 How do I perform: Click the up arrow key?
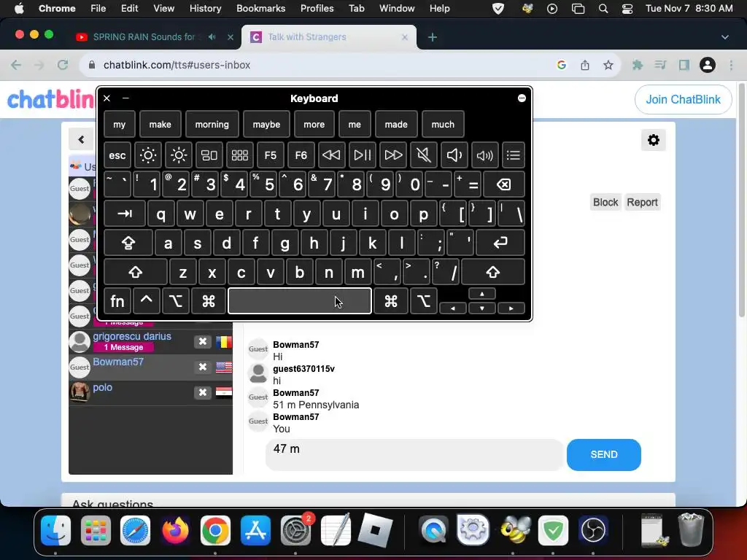pyautogui.click(x=482, y=294)
